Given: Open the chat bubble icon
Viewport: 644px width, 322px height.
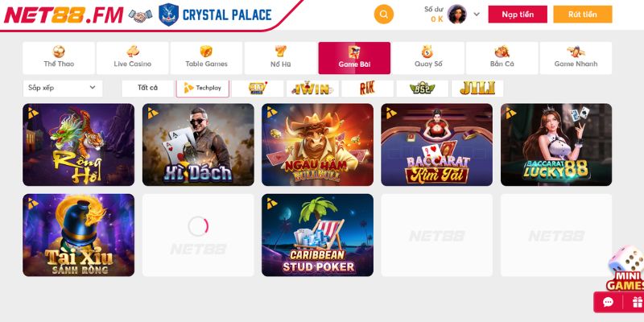Looking at the screenshot, I should pos(608,303).
